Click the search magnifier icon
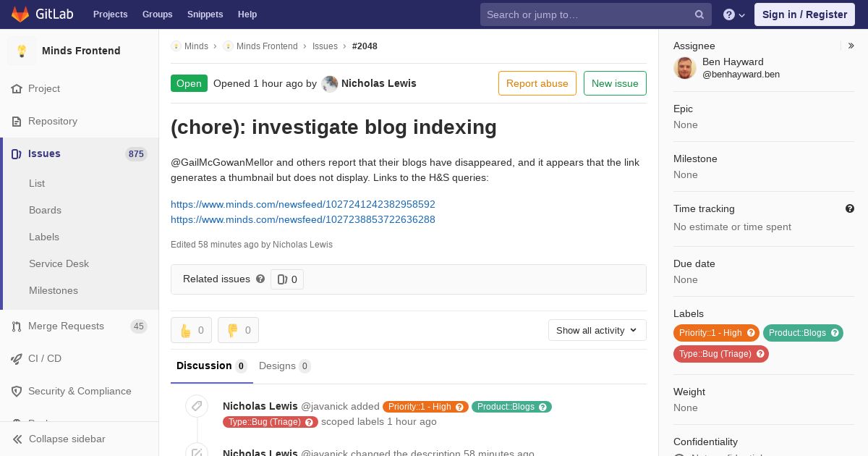 pyautogui.click(x=699, y=14)
